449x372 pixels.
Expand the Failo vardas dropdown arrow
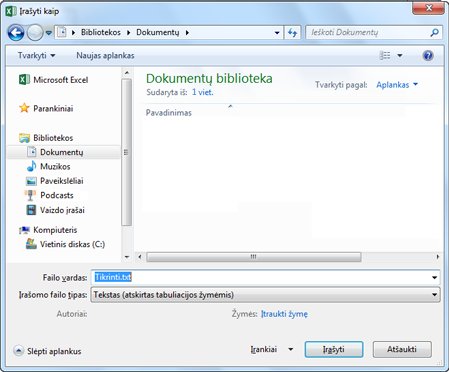point(434,277)
